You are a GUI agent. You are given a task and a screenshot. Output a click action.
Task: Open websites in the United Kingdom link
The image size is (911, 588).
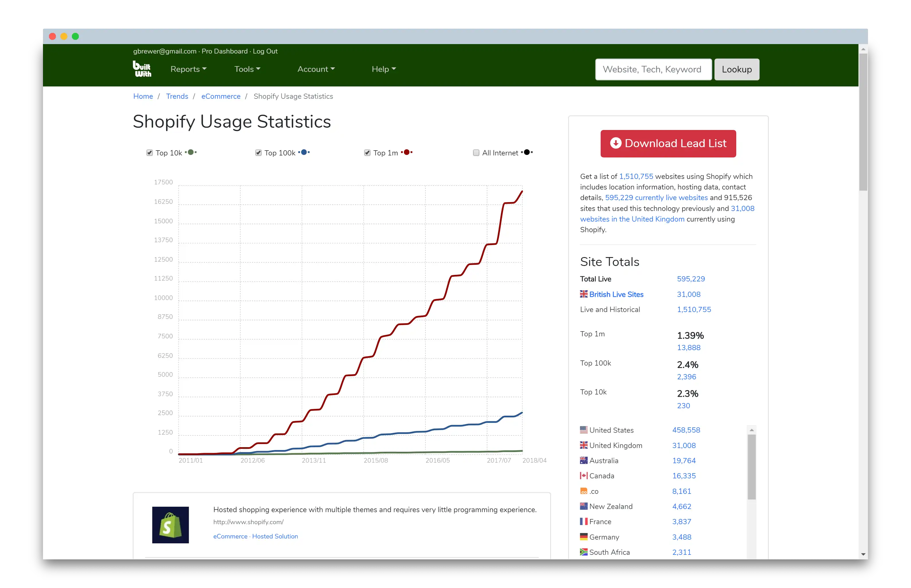click(x=632, y=219)
